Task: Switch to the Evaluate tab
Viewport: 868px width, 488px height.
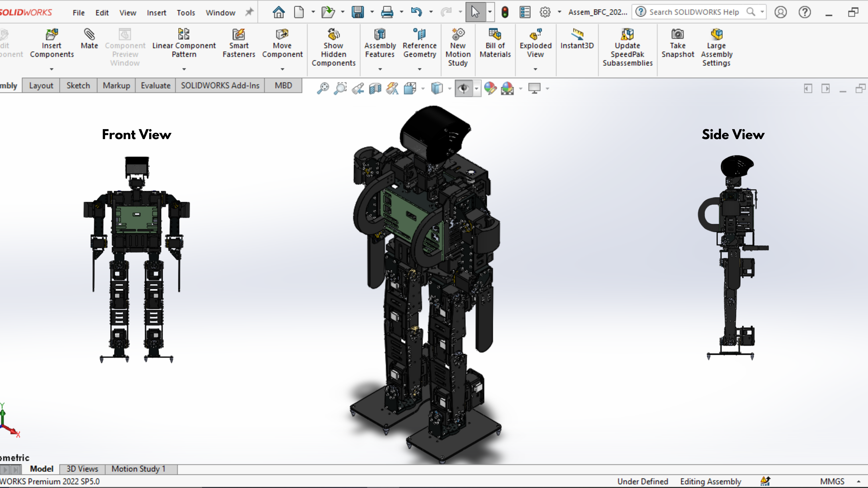Action: click(155, 86)
